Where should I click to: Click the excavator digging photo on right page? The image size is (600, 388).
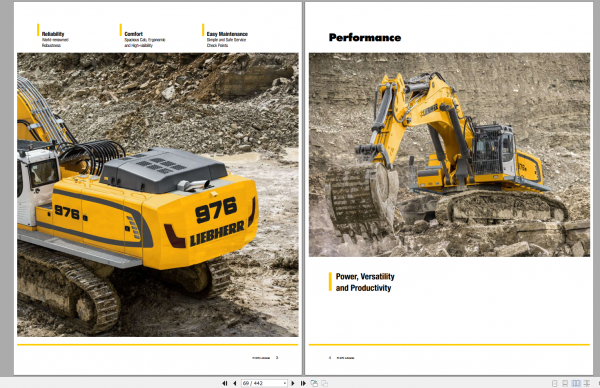(x=449, y=155)
